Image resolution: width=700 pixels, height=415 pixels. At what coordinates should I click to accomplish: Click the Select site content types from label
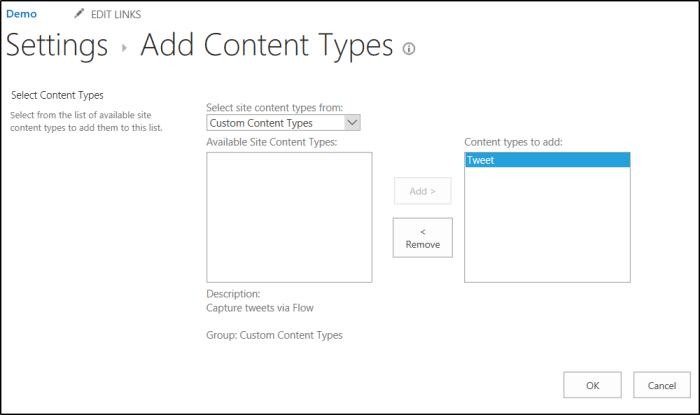(273, 107)
